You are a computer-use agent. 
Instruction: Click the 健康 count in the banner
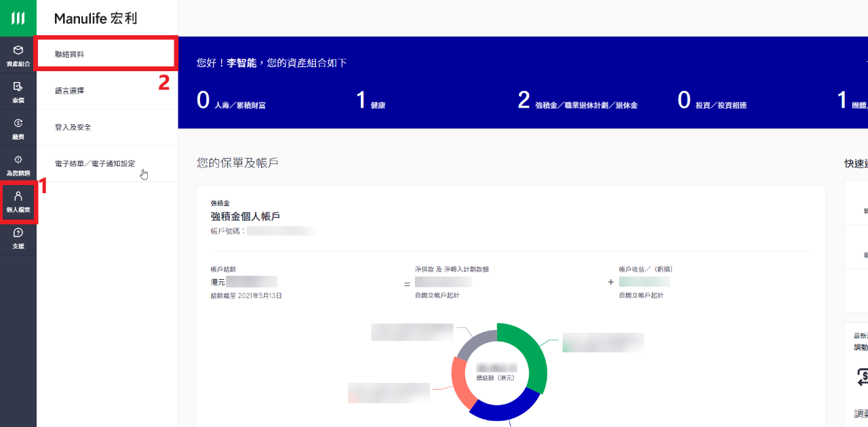point(371,101)
